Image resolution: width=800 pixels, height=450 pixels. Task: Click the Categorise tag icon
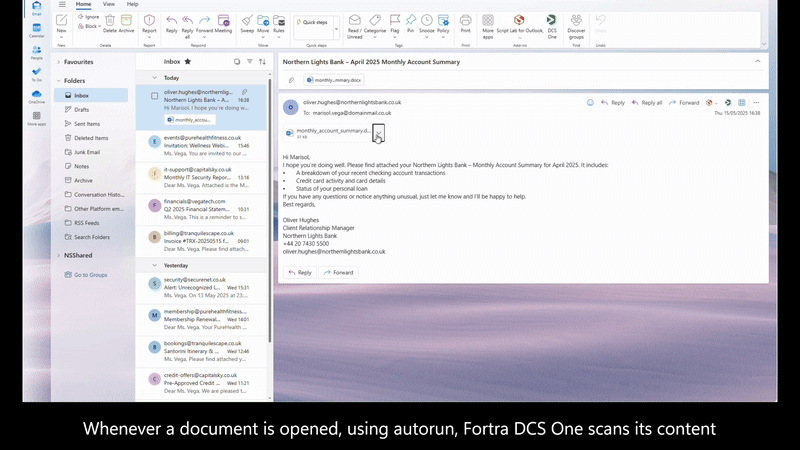pyautogui.click(x=375, y=20)
